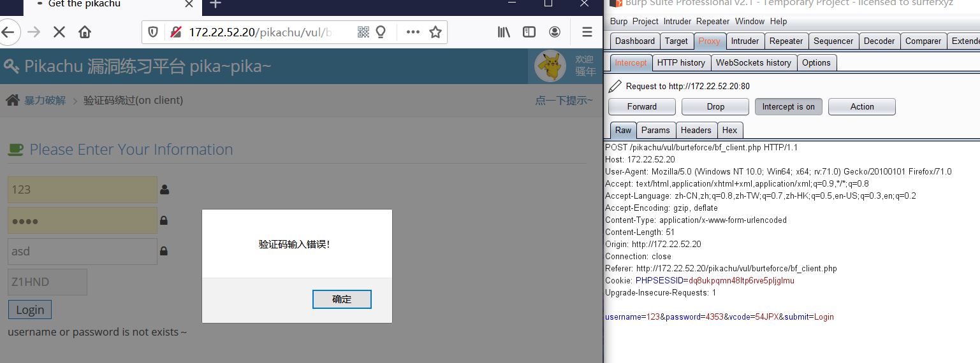This screenshot has width=980, height=363.
Task: Go to Firefox home page icon
Action: pos(85,32)
